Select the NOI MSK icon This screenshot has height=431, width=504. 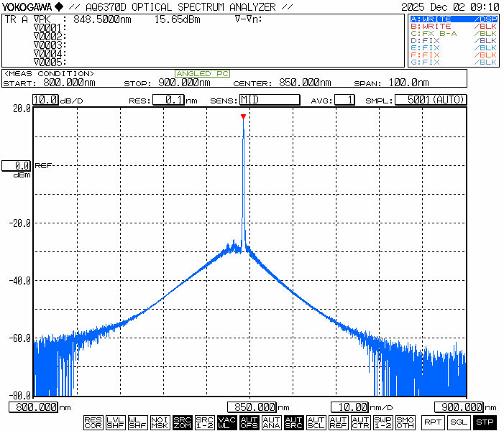(x=160, y=422)
